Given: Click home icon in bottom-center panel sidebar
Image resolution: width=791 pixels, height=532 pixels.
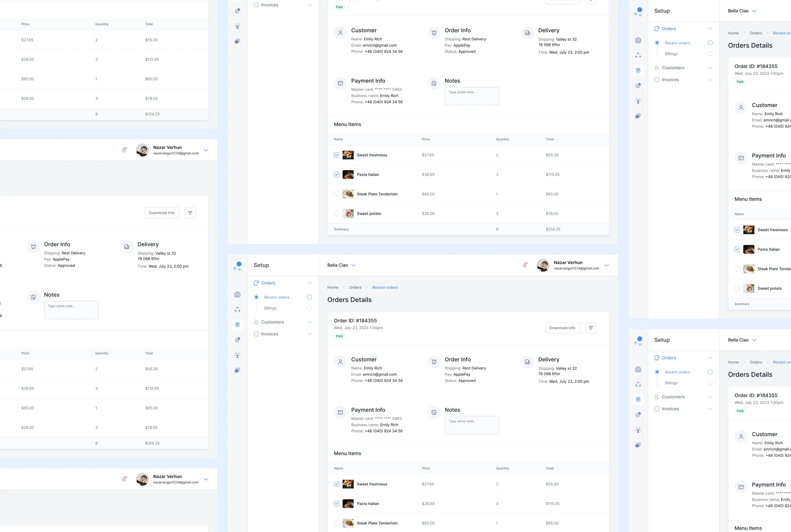Looking at the screenshot, I should [237, 295].
